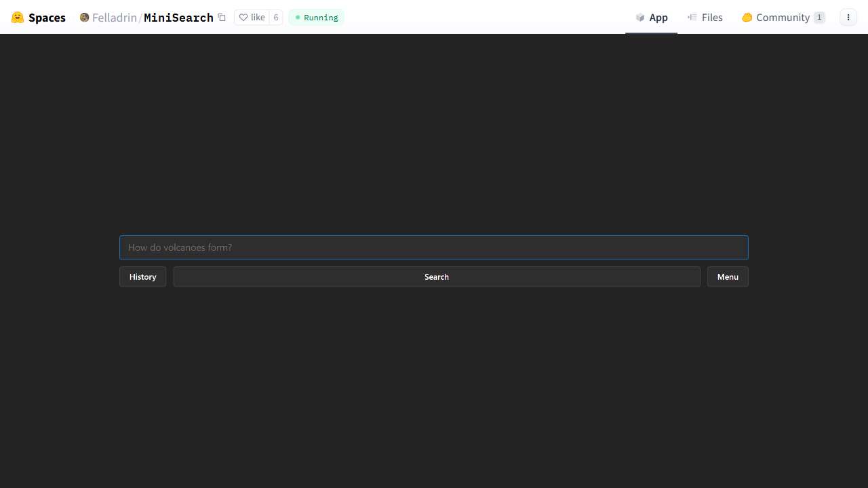Screen dimensions: 868x488
Task: Focus the 'How do volcanoes form?' search field
Action: point(434,247)
